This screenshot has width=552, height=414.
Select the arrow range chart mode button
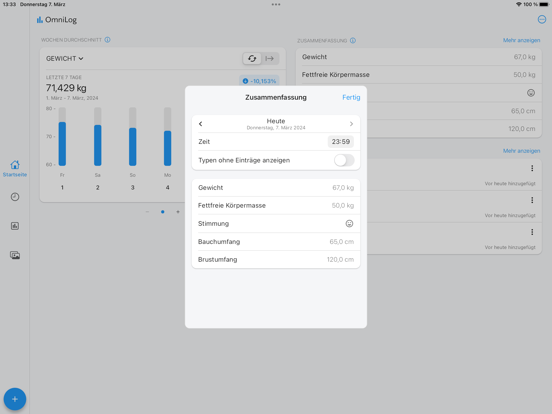270,58
